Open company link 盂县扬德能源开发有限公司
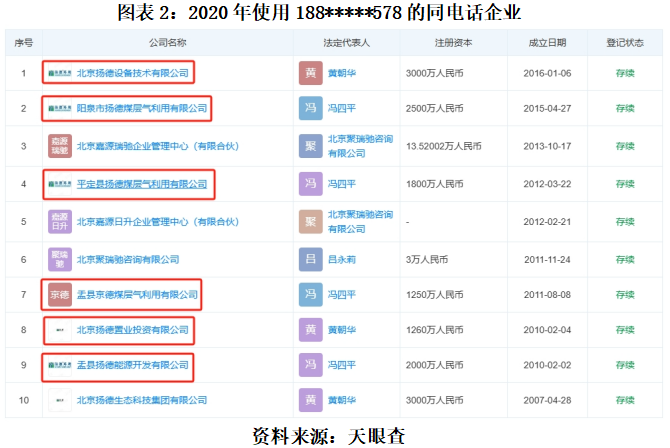 132,365
